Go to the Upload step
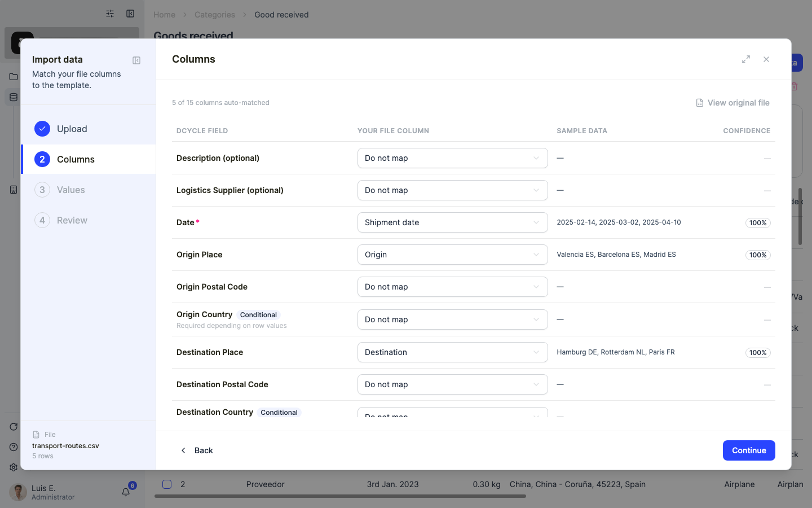 [89, 129]
